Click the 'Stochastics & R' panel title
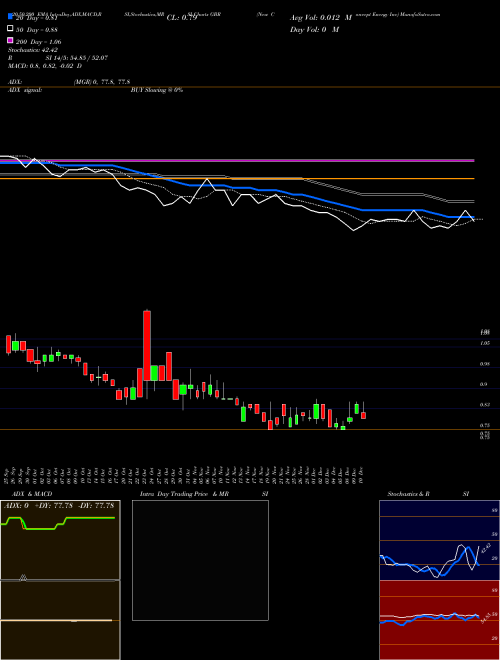The width and height of the screenshot is (500, 660). [x=408, y=494]
